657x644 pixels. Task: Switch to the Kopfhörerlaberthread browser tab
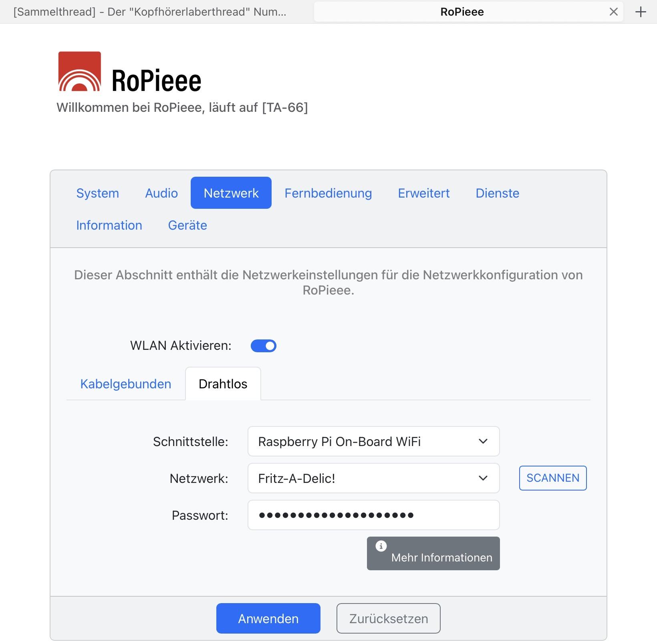150,12
